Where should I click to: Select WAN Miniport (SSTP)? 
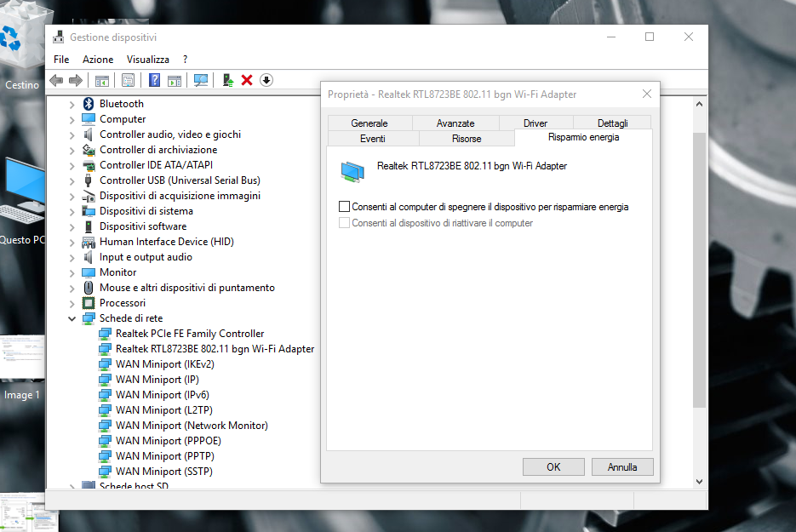[x=164, y=471]
